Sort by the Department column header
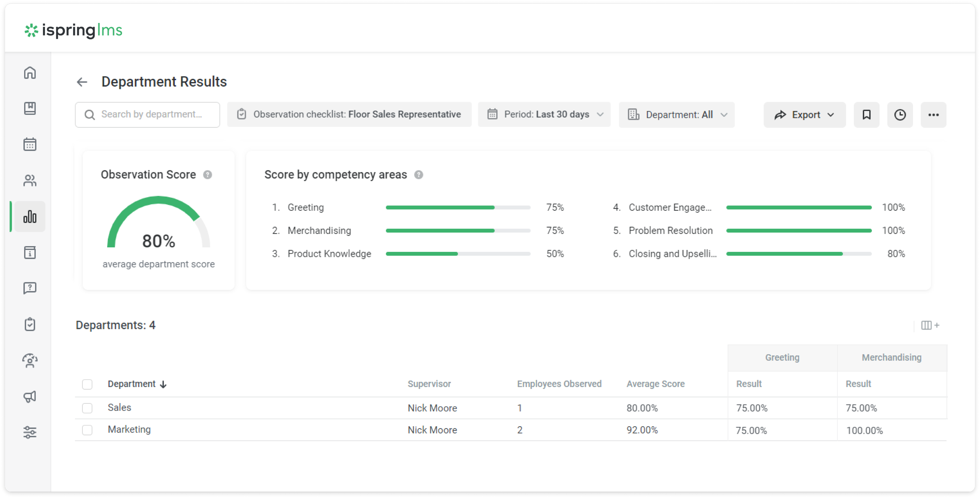 [132, 384]
